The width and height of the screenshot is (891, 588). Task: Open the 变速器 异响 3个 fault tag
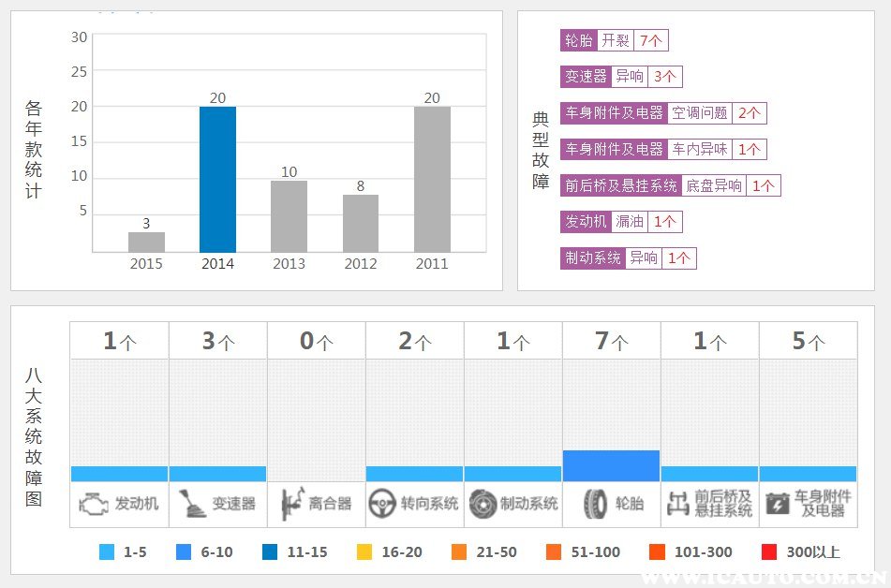tap(621, 76)
